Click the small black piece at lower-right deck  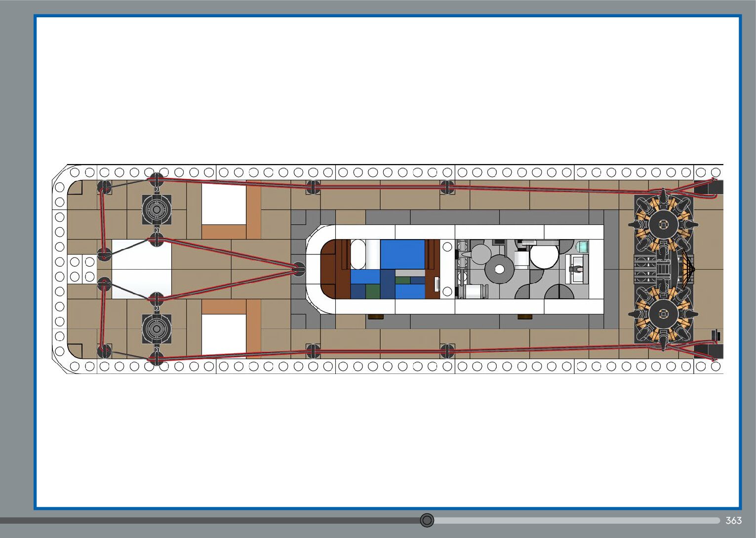point(715,336)
